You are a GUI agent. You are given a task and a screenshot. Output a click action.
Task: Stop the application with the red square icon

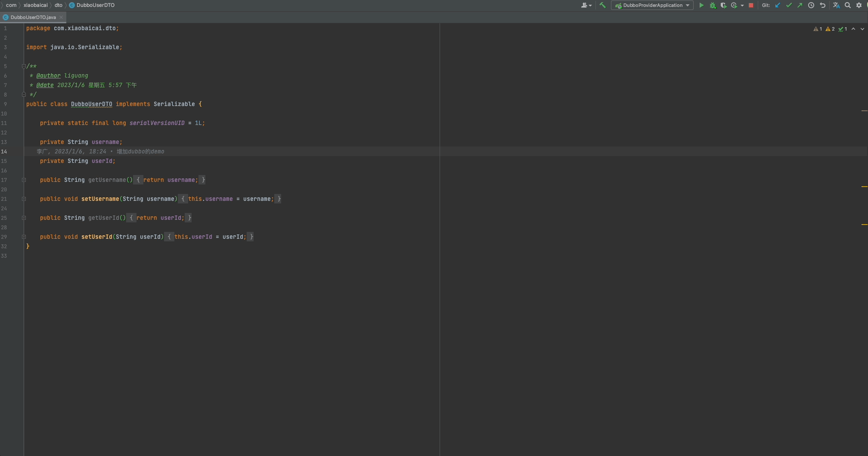coord(750,5)
